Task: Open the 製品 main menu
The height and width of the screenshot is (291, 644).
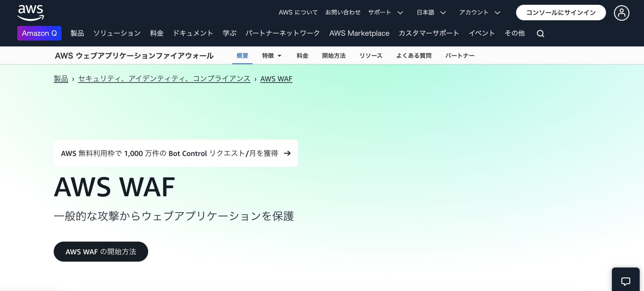Action: coord(77,33)
